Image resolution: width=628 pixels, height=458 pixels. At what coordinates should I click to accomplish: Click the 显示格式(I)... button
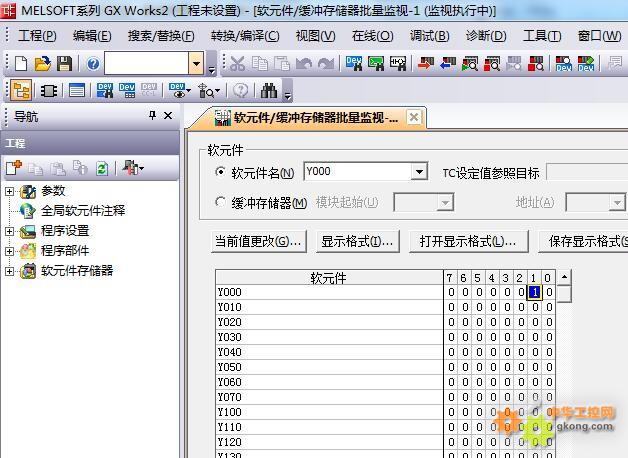click(x=356, y=241)
